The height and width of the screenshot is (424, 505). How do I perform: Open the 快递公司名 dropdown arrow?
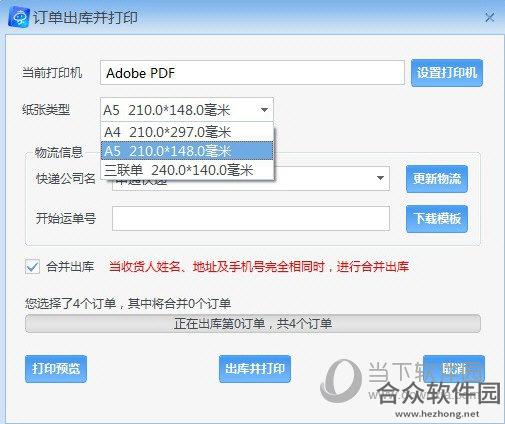pos(380,178)
